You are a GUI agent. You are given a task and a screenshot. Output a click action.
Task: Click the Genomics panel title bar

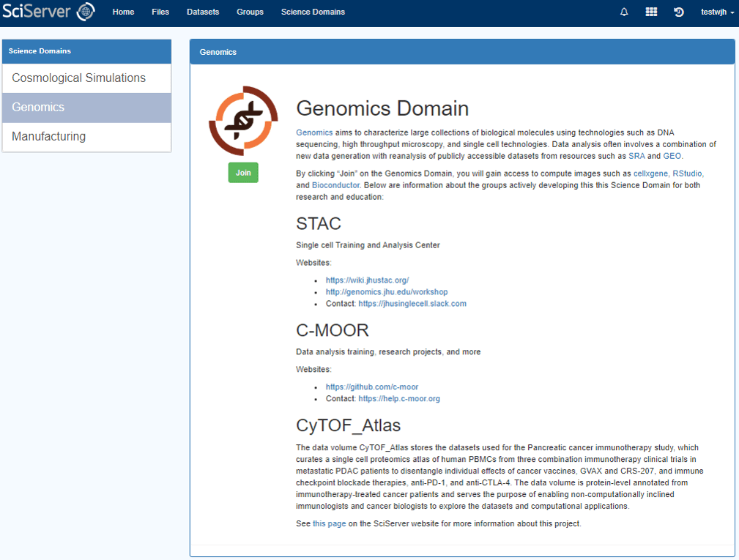(462, 52)
